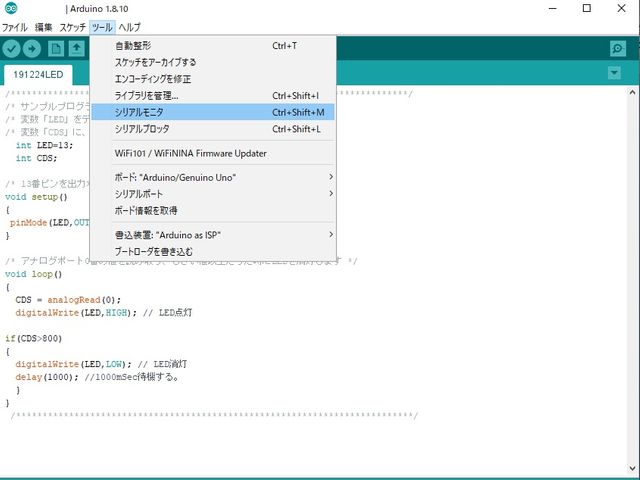640x480 pixels.
Task: Open the ファイル menu
Action: (15, 27)
